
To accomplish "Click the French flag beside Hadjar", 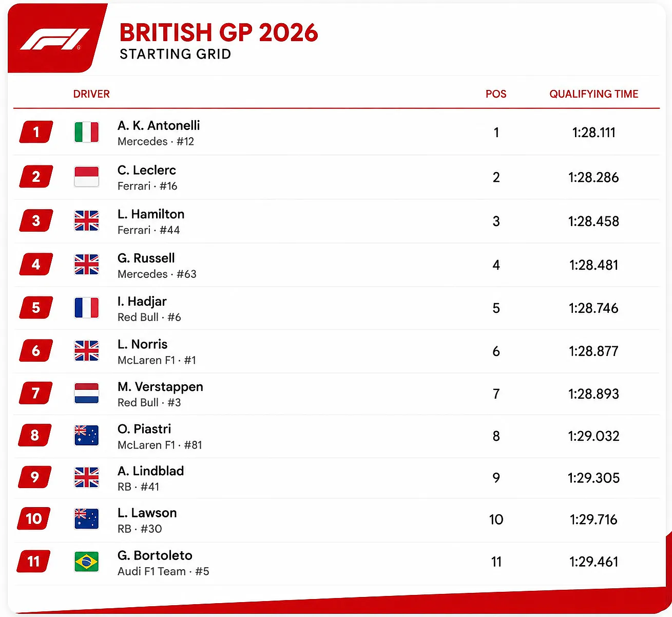I will pos(86,308).
